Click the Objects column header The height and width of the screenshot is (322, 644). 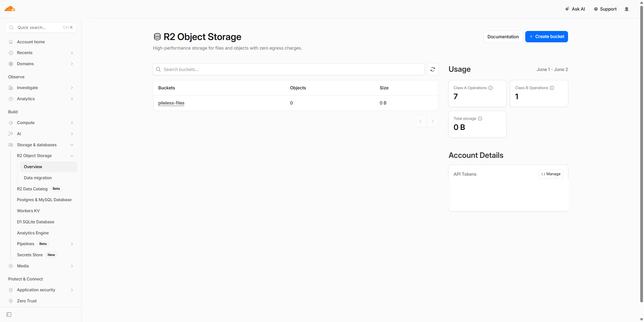pos(298,88)
